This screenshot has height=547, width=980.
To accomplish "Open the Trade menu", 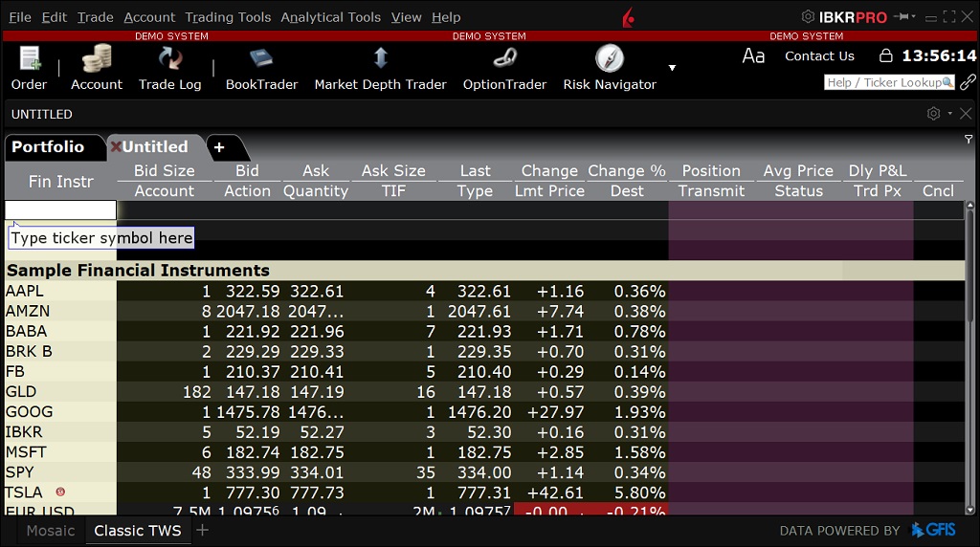I will click(x=95, y=17).
